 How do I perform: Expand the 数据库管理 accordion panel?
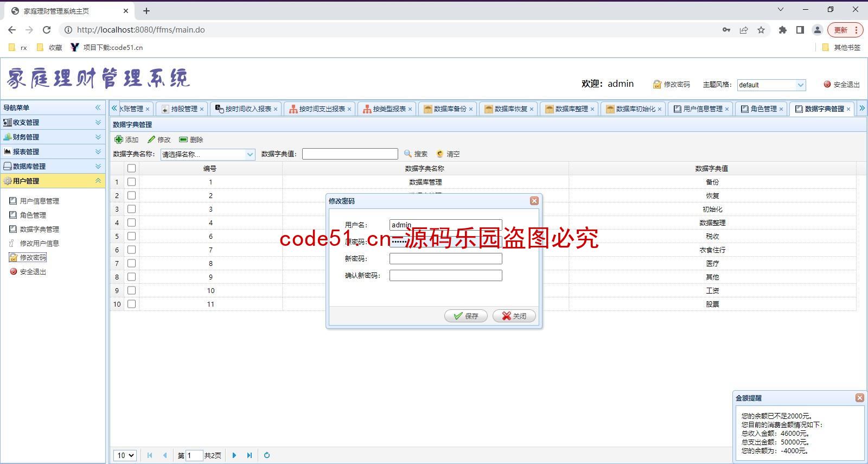(53, 166)
